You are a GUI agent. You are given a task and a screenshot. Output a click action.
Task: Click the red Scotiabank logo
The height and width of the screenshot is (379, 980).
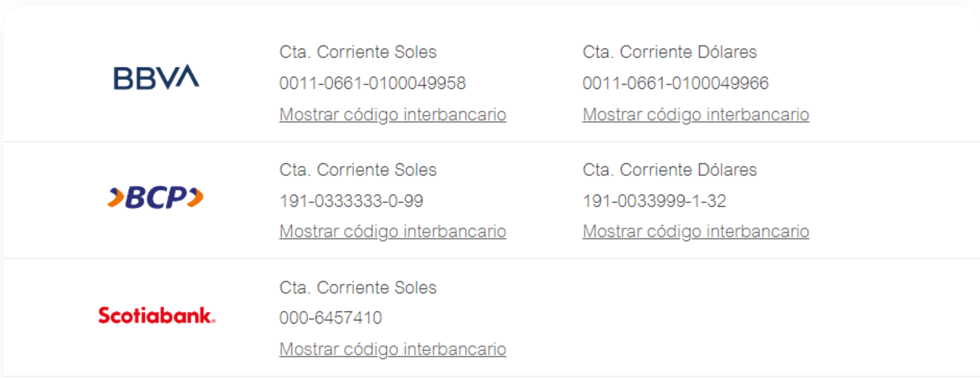(x=157, y=315)
